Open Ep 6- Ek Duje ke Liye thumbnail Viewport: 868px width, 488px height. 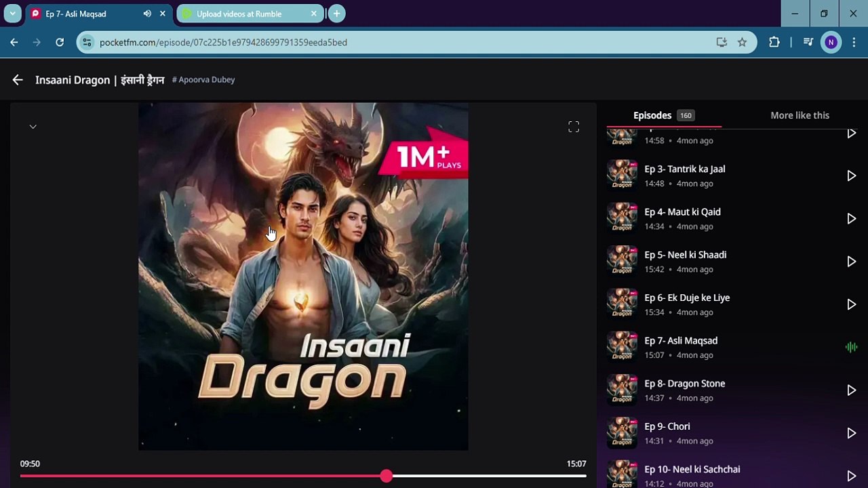click(x=622, y=304)
